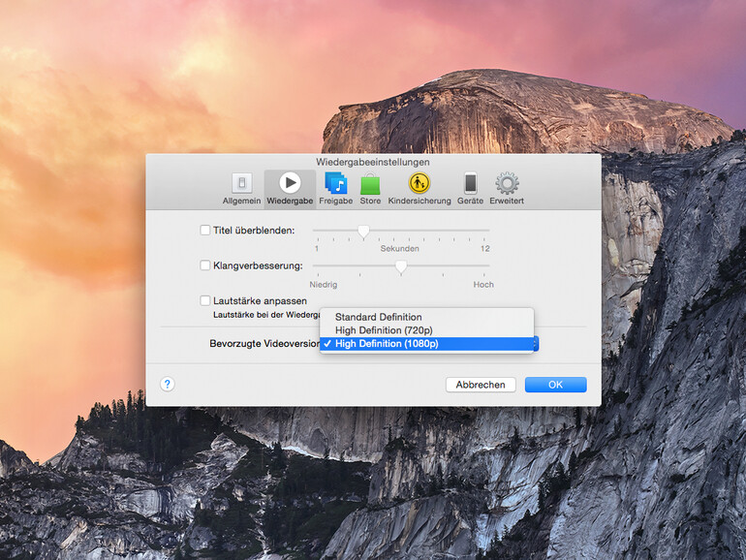Click the Klangverbesserung slider handle
This screenshot has width=746, height=560.
click(x=401, y=266)
